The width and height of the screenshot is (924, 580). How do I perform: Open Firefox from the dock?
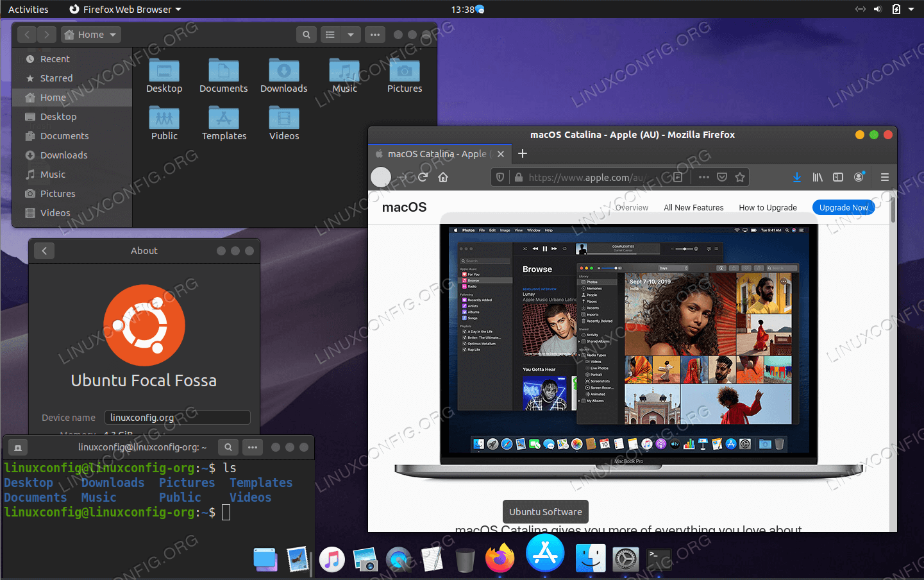(500, 558)
